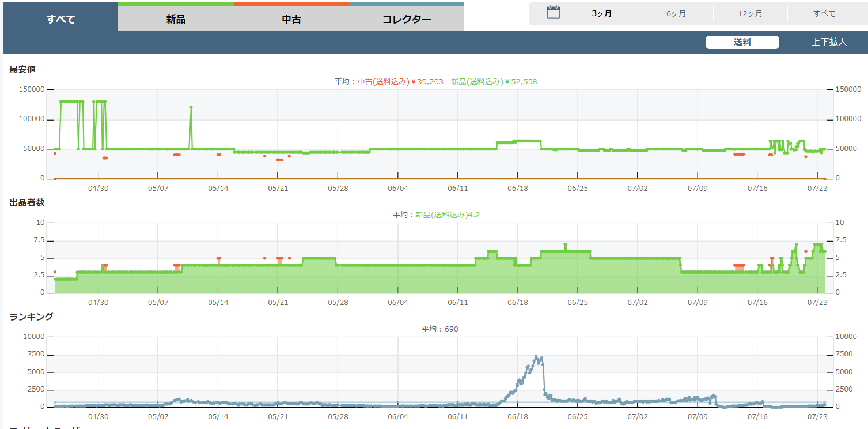
Task: Click the 出品者数 chart heading
Action: [26, 202]
